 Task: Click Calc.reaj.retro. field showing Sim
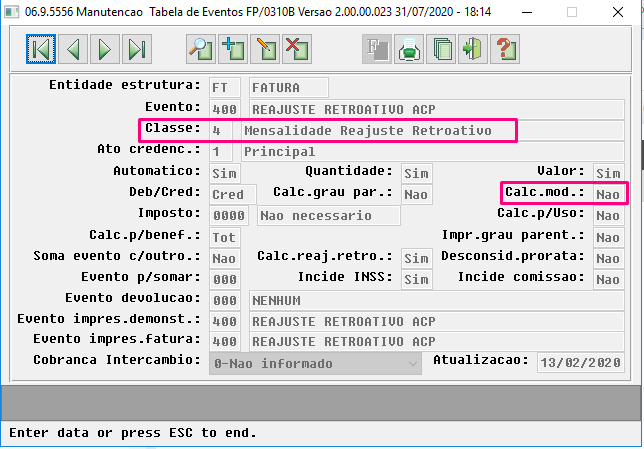click(x=416, y=258)
